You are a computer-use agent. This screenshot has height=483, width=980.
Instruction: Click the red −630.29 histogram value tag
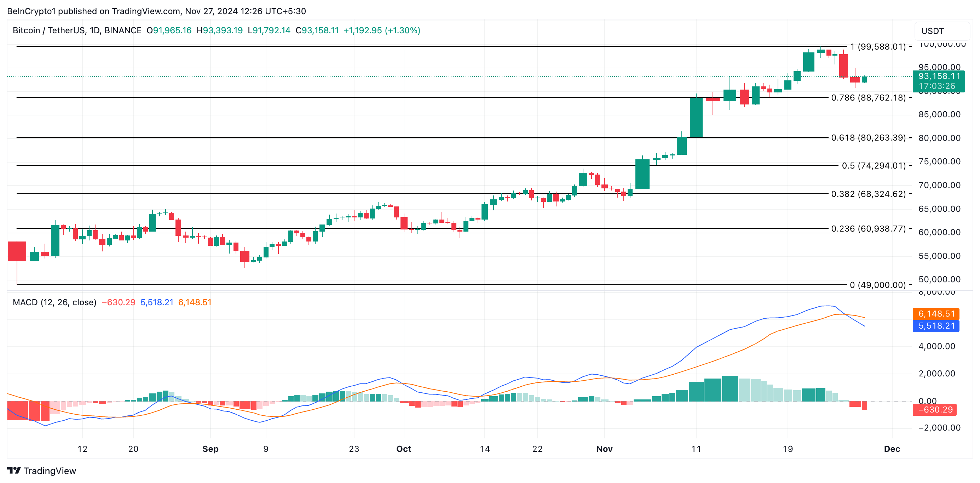935,409
